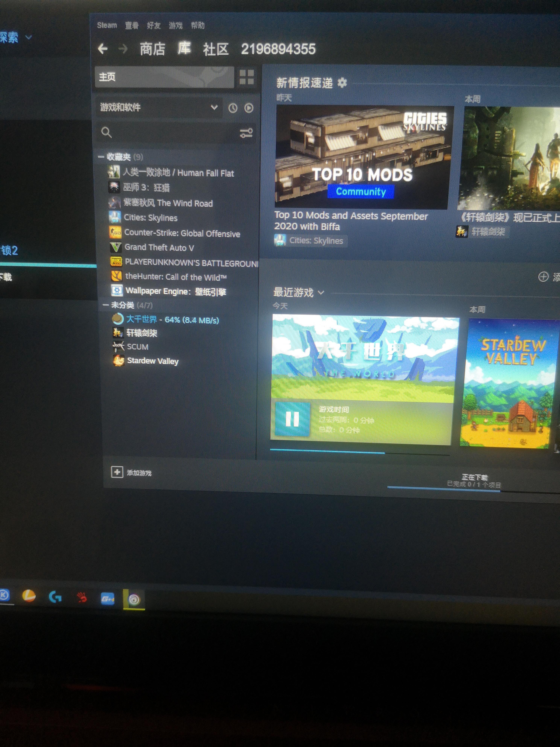The image size is (560, 747).
Task: Open the 查看 view menu
Action: click(132, 26)
